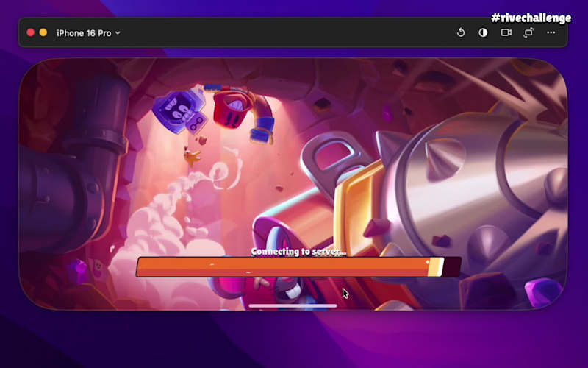Minimize the window with yellow button

pyautogui.click(x=43, y=32)
